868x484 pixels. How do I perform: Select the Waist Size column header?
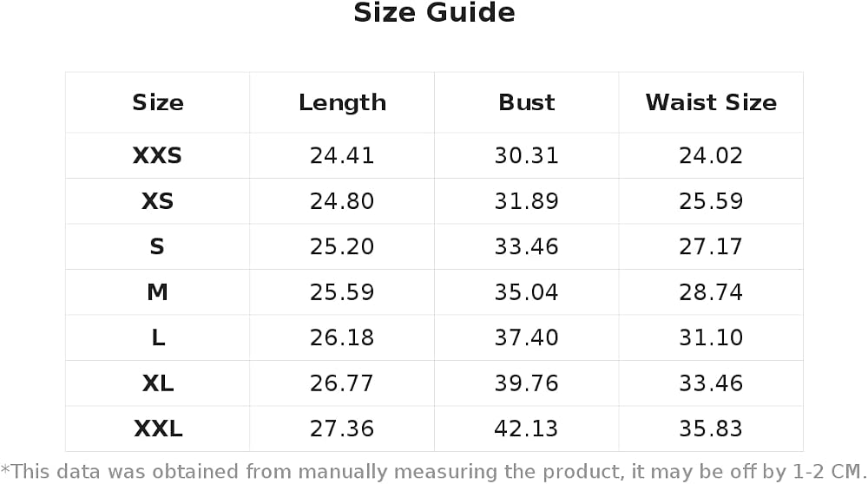pyautogui.click(x=711, y=102)
